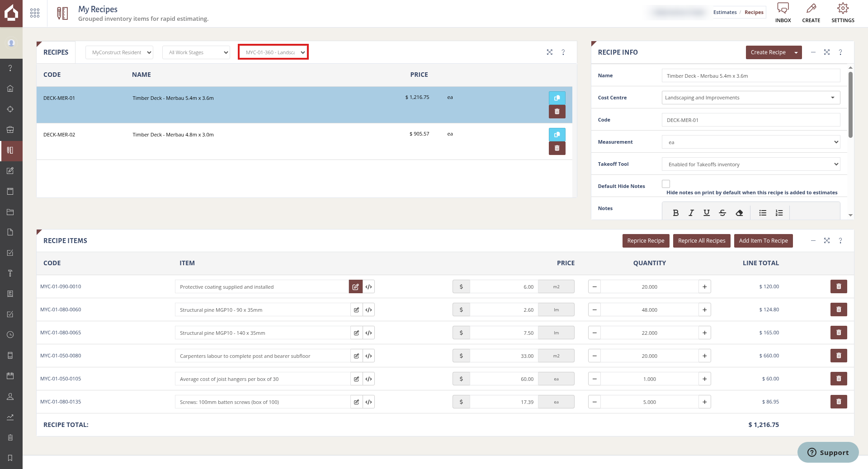Open help for Recipe Items panel

pos(840,241)
